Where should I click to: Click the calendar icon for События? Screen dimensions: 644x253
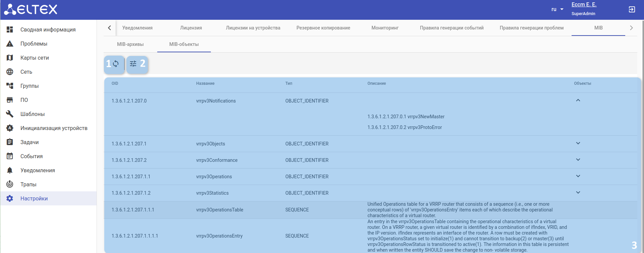(10, 156)
